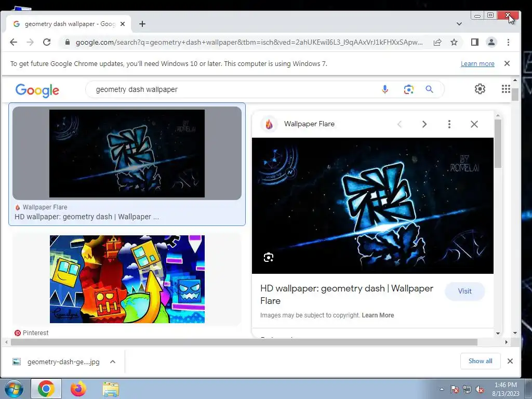Expand download item options chevron
This screenshot has width=532, height=399.
coord(113,362)
